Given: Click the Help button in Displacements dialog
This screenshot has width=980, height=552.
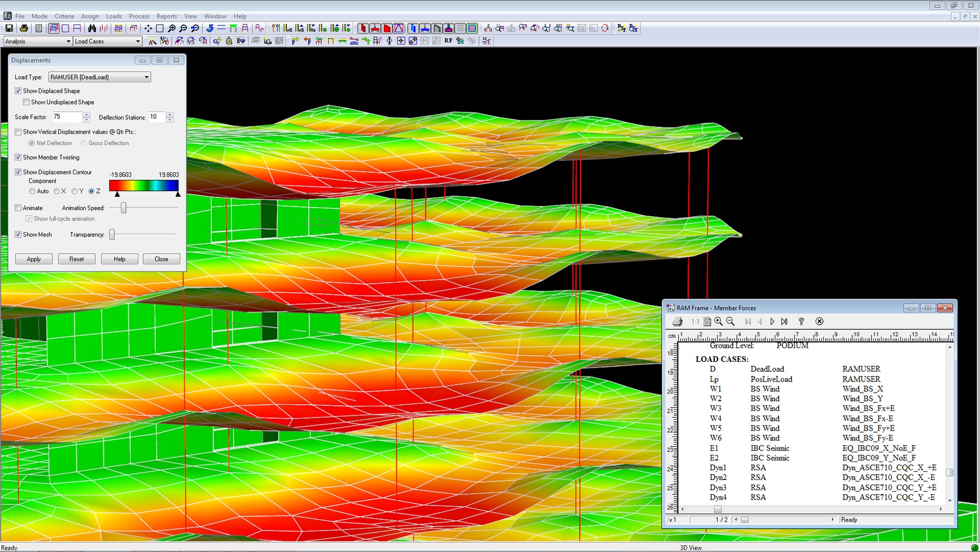Looking at the screenshot, I should point(119,259).
